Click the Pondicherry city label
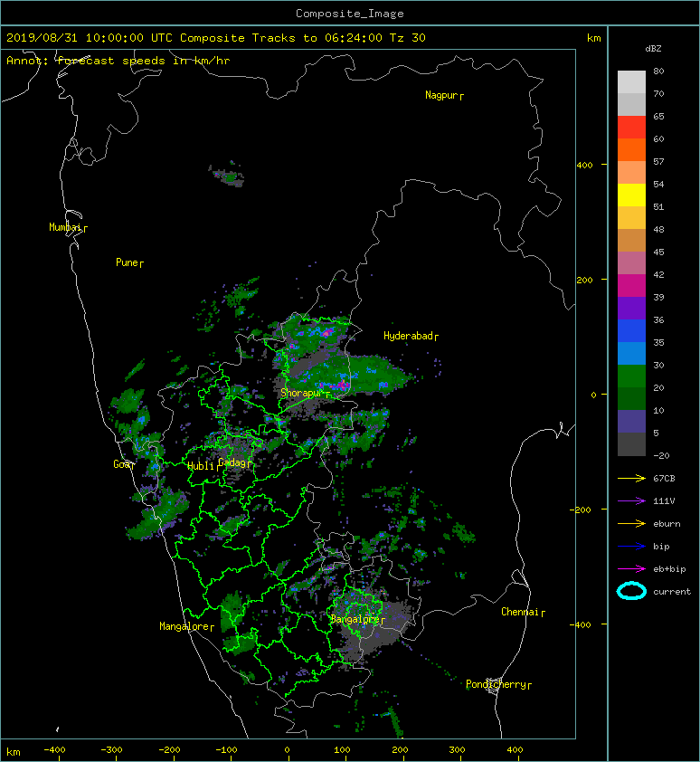This screenshot has height=762, width=700. 496,684
